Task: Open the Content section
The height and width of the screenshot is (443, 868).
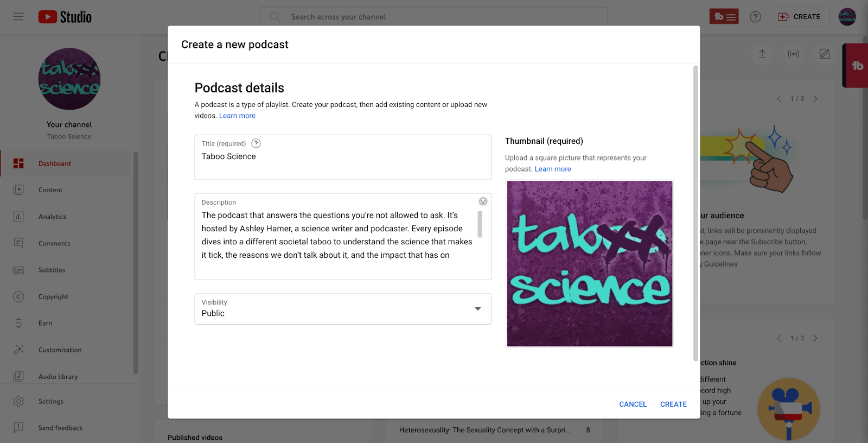Action: 50,189
